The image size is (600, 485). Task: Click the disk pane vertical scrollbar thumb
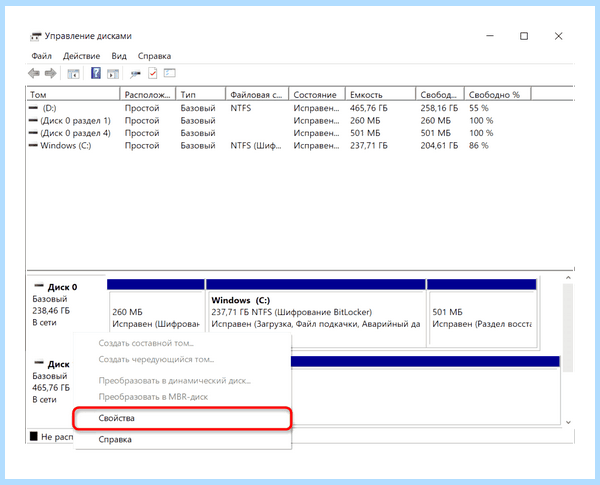point(568,328)
